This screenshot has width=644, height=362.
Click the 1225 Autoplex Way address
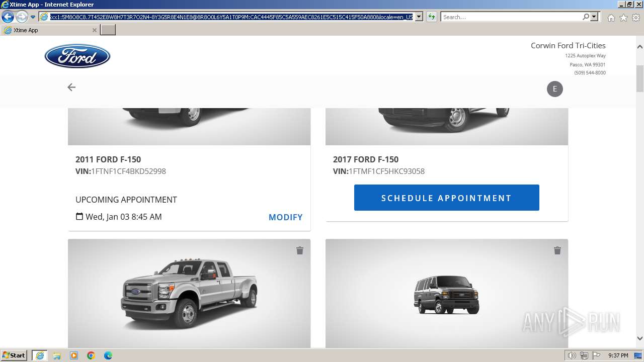point(585,56)
